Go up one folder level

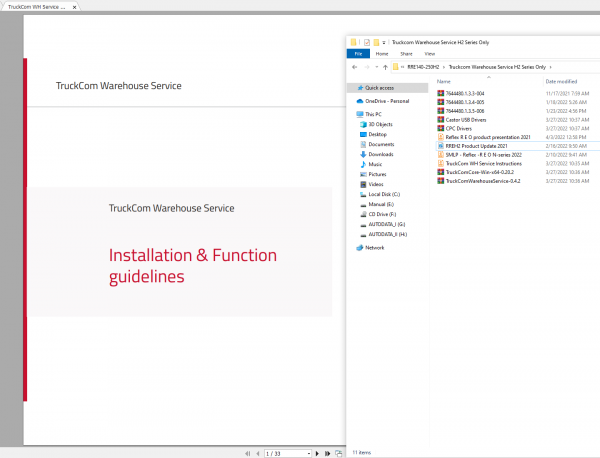pyautogui.click(x=385, y=67)
